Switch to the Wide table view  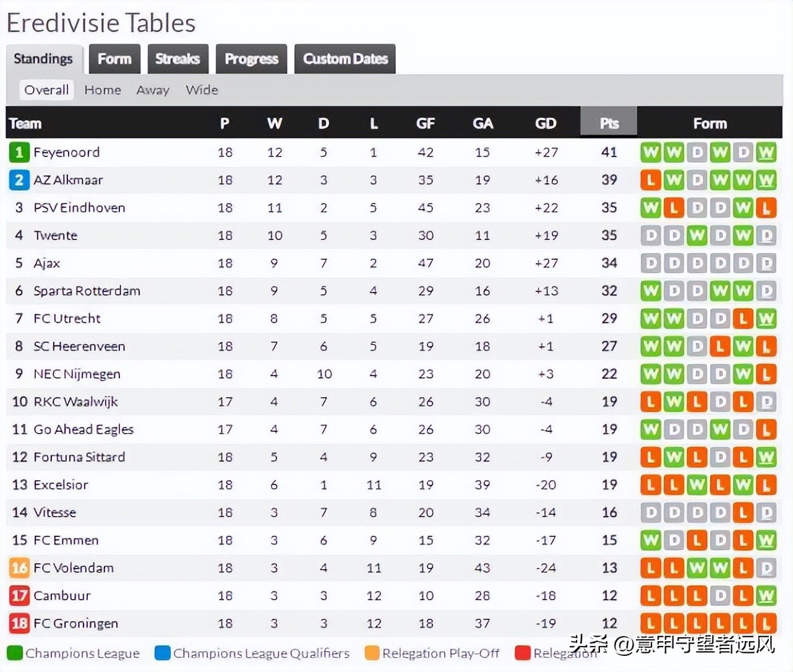coord(202,90)
